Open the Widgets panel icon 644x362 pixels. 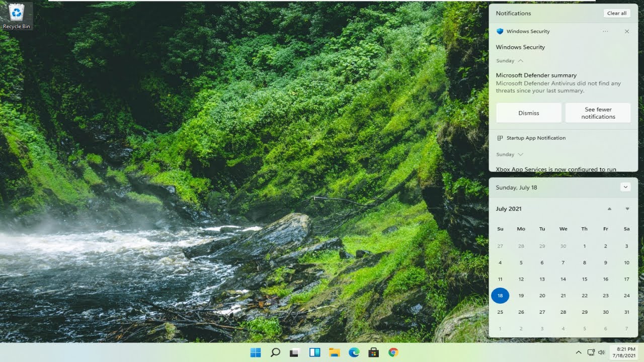coord(314,352)
